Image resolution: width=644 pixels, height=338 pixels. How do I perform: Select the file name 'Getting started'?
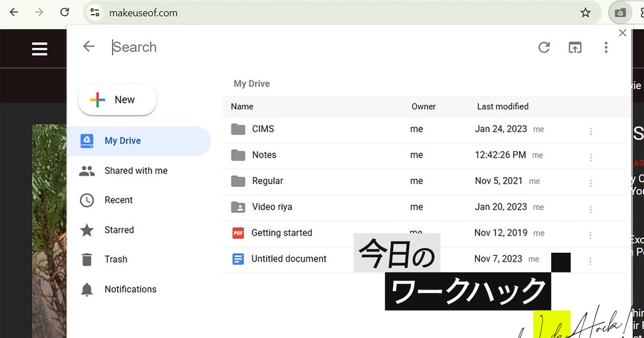(282, 233)
